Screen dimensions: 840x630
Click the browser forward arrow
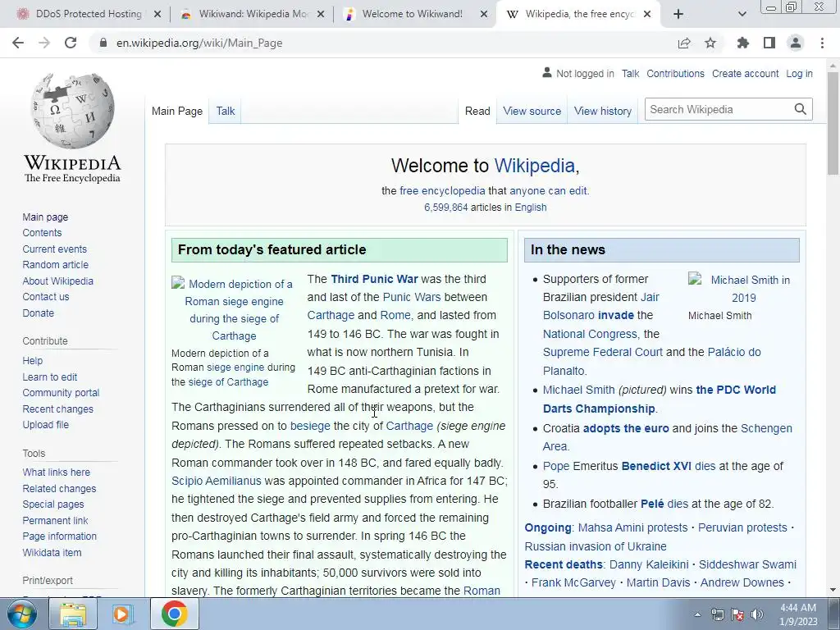point(44,43)
